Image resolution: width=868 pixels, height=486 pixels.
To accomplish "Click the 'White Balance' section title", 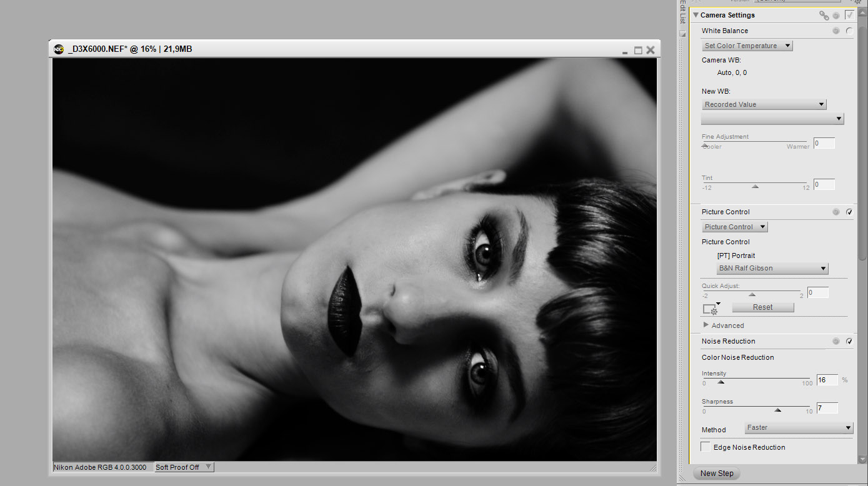I will pyautogui.click(x=724, y=31).
